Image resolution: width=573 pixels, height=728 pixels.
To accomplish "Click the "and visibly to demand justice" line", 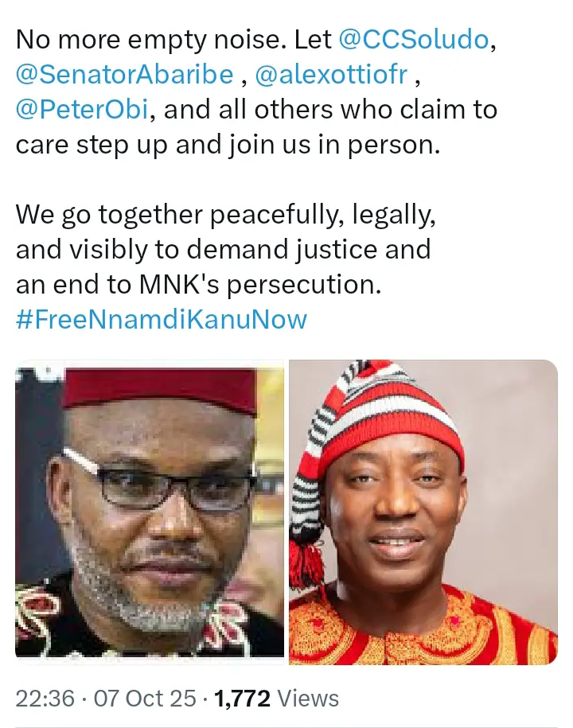I will click(223, 250).
